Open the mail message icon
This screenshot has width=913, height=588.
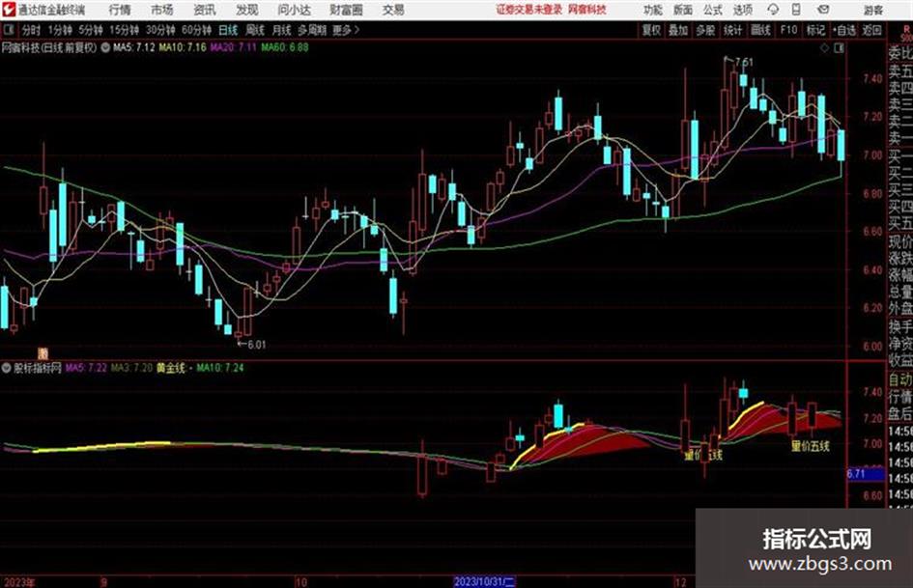click(x=823, y=10)
